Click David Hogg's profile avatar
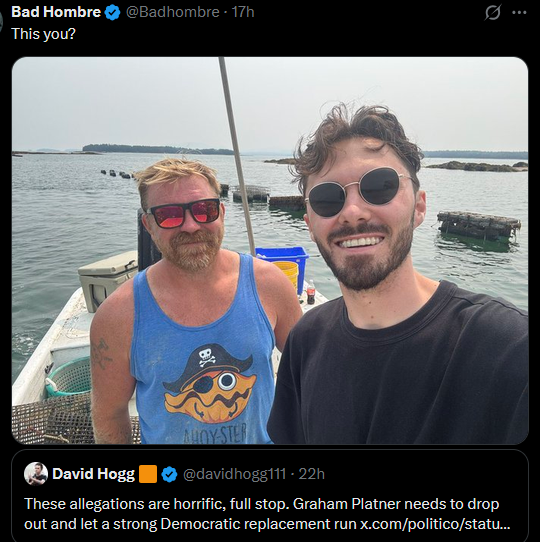This screenshot has width=540, height=542. tap(36, 474)
